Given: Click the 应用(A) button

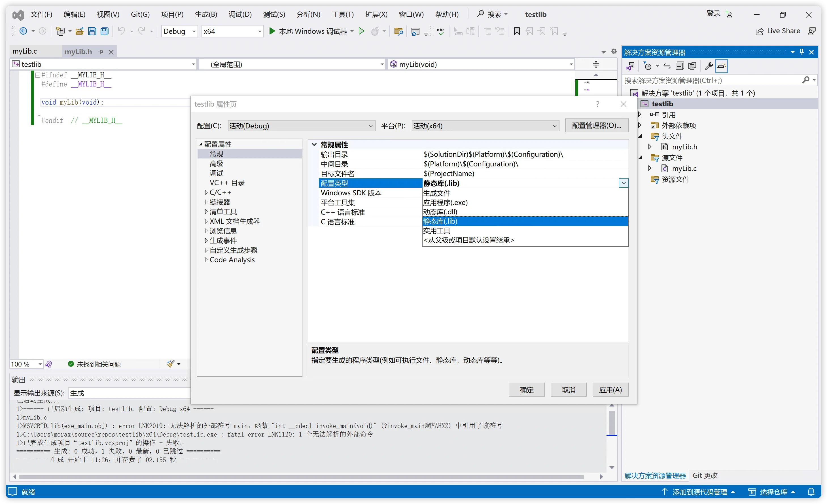Looking at the screenshot, I should point(610,390).
